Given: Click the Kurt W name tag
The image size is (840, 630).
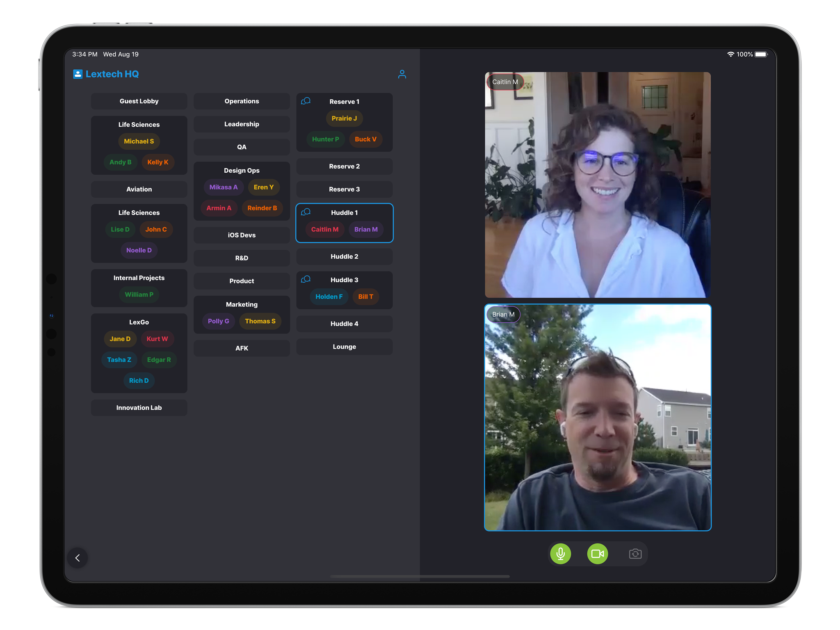Looking at the screenshot, I should coord(157,339).
